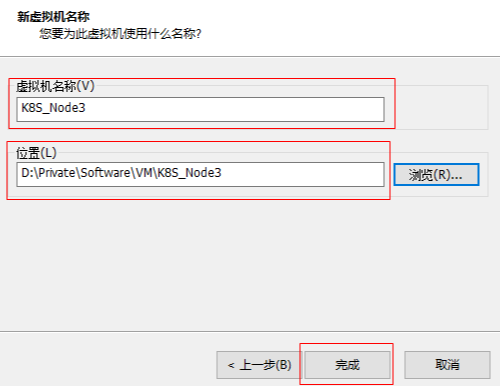Cancel the wizard with 取消
Viewport: 500px width, 386px height.
click(x=447, y=365)
